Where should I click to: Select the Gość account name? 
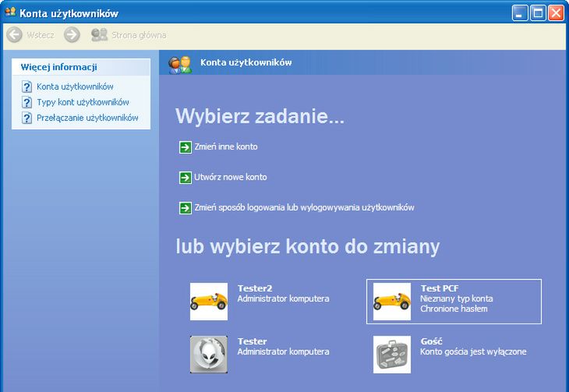click(431, 341)
